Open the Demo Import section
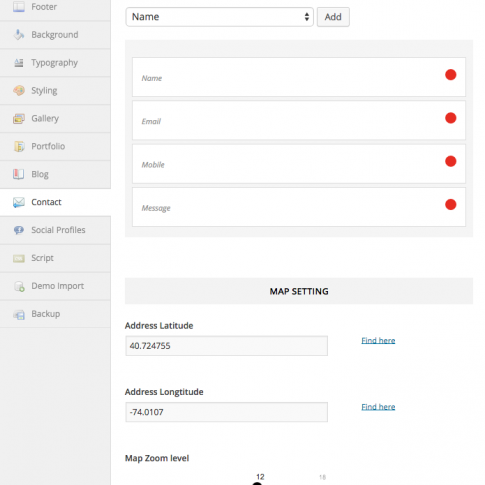 (55, 286)
